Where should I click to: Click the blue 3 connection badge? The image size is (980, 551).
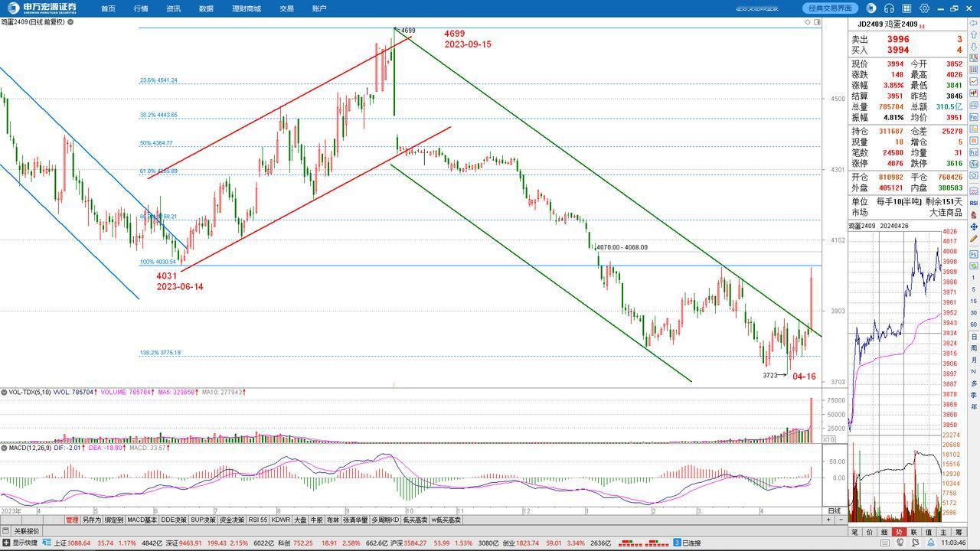point(677,543)
